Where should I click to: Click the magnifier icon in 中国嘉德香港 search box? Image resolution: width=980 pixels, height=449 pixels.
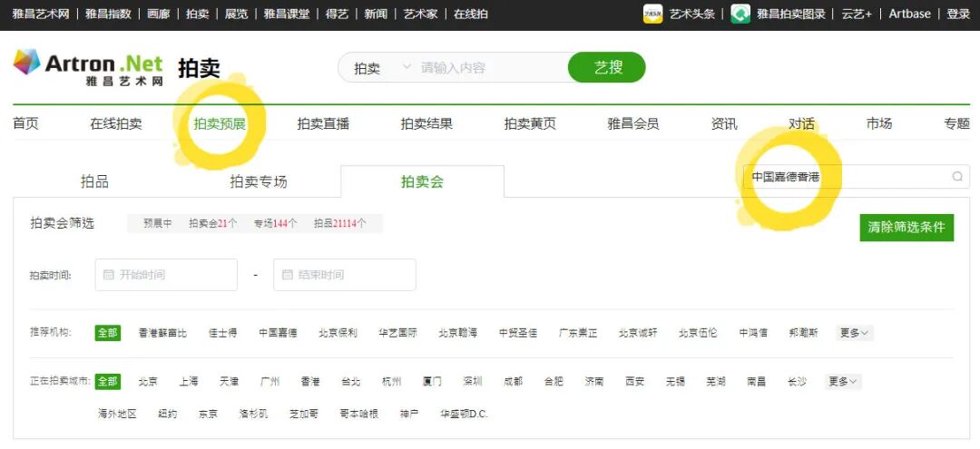pos(957,177)
